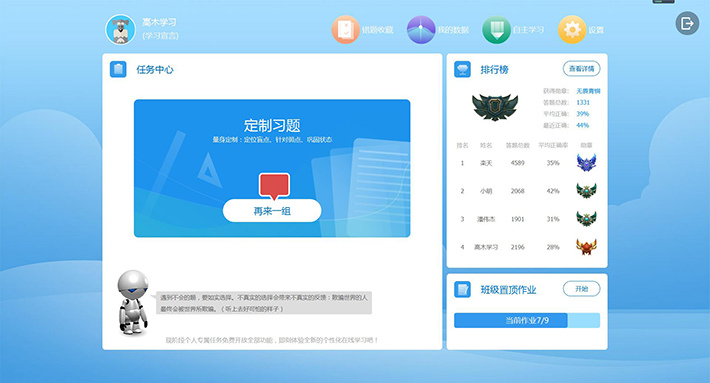Screen dimensions: 710x383
Task: Click the 无畏青铜 rank title value
Action: (x=588, y=91)
